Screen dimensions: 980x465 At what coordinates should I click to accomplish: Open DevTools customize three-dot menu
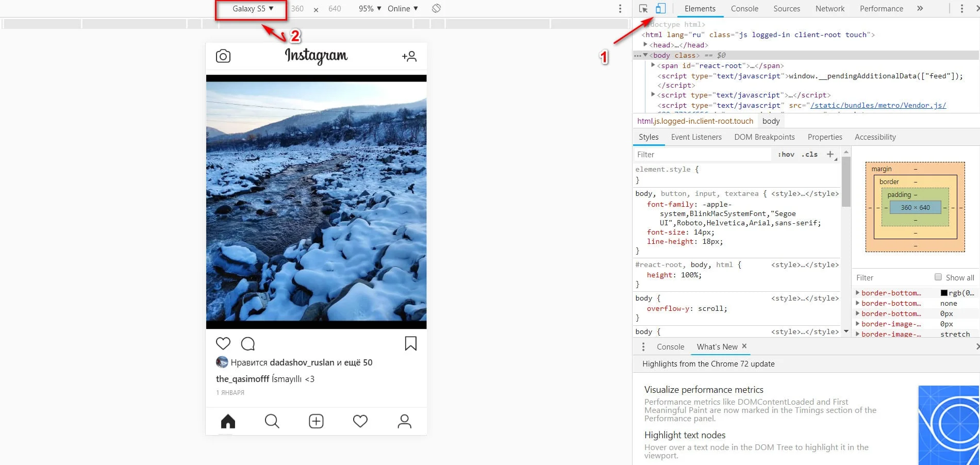[961, 8]
